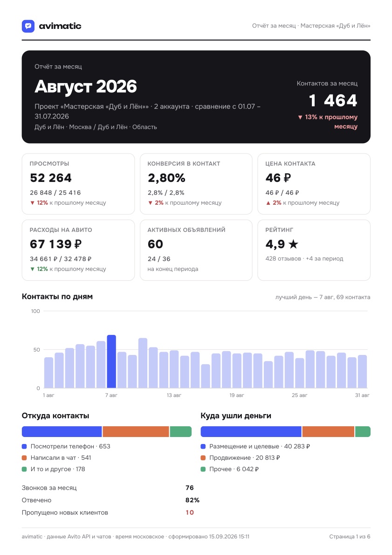Click the Отвечено value 82%

click(x=193, y=500)
